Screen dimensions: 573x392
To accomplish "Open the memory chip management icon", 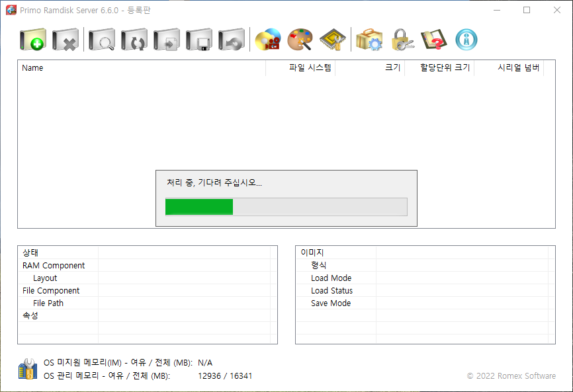I will coord(333,40).
